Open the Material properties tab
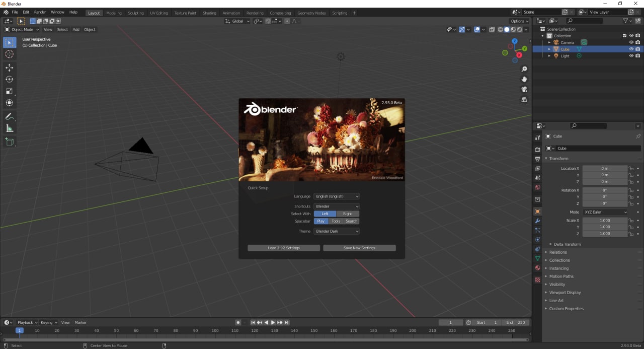This screenshot has width=644, height=349. [x=537, y=268]
